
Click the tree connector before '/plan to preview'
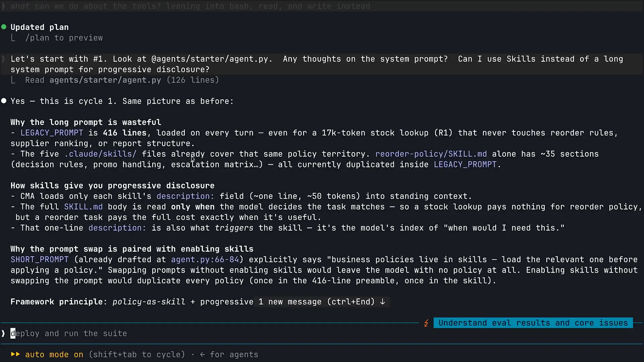pos(13,38)
